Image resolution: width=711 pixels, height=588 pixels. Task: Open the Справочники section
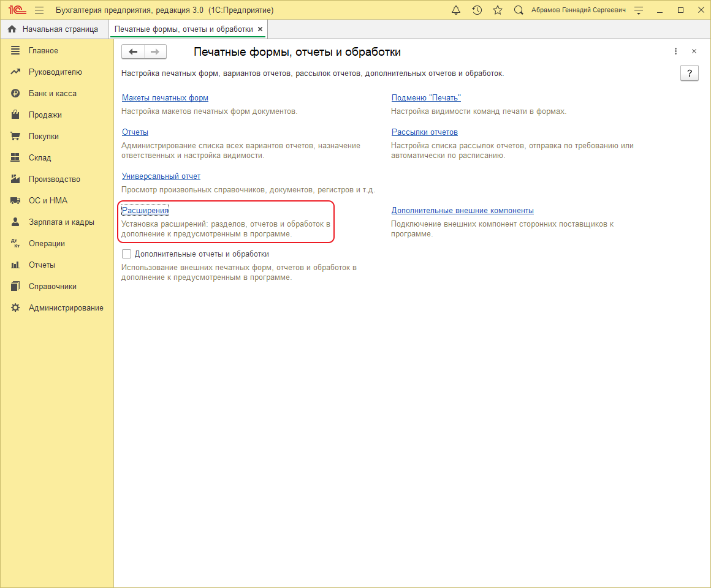[x=53, y=286]
